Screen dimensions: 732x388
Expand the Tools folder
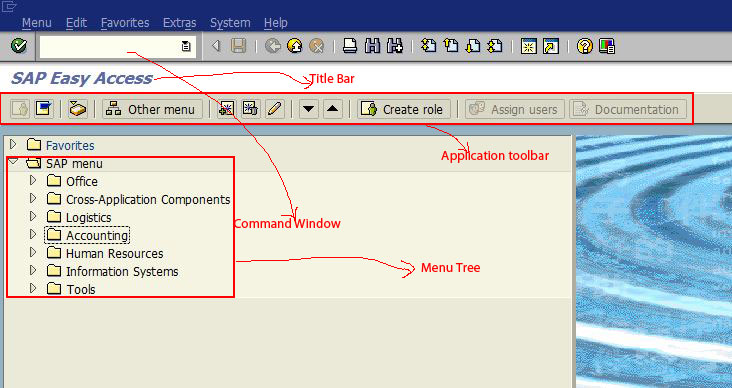(33, 288)
